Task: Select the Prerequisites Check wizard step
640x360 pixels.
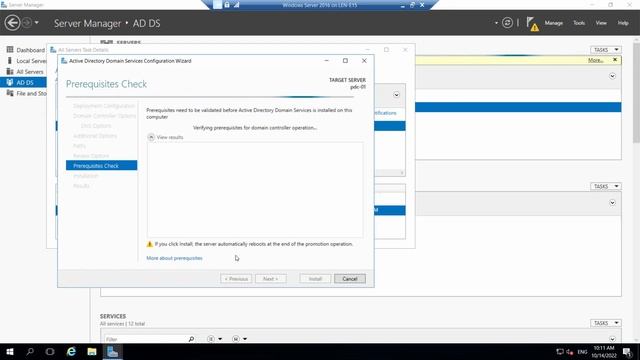Action: (102, 166)
